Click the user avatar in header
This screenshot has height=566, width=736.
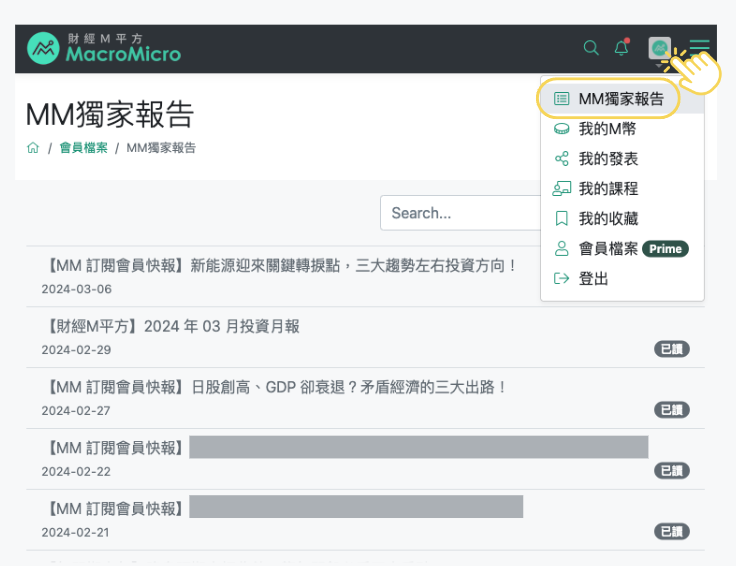(659, 48)
